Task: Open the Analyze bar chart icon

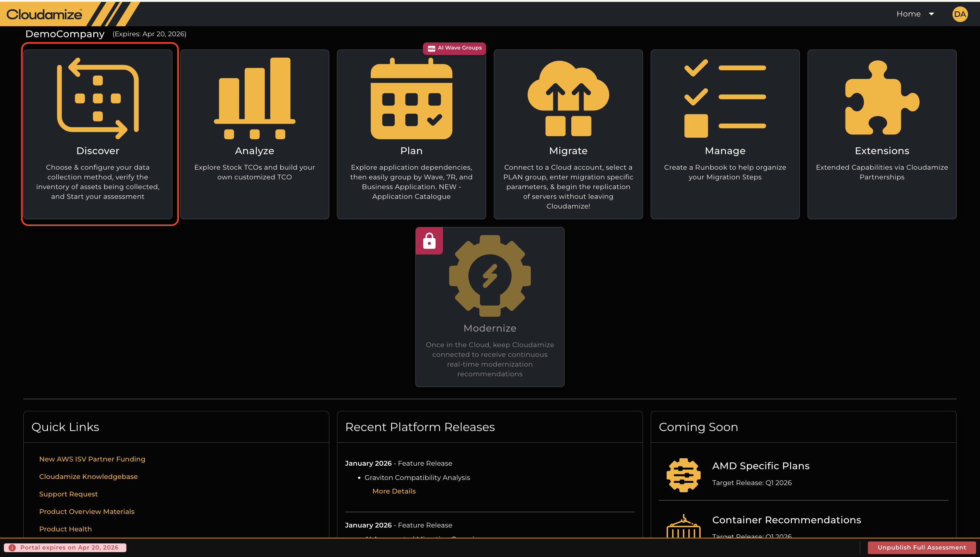Action: [x=255, y=98]
